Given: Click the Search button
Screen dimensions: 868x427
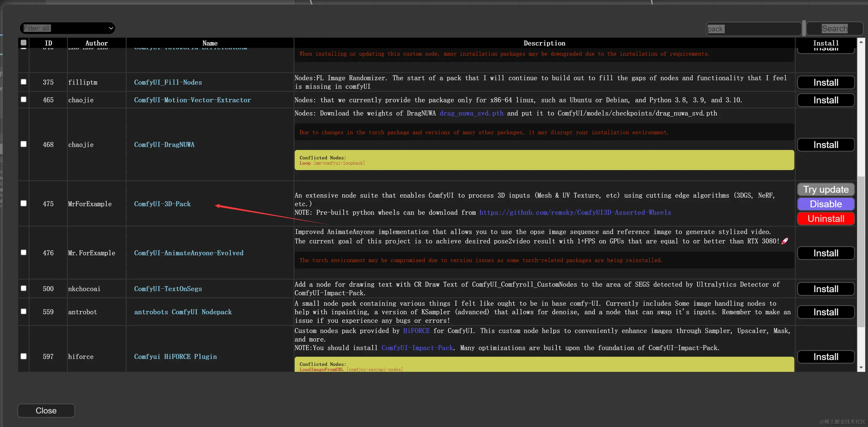Looking at the screenshot, I should pyautogui.click(x=834, y=29).
